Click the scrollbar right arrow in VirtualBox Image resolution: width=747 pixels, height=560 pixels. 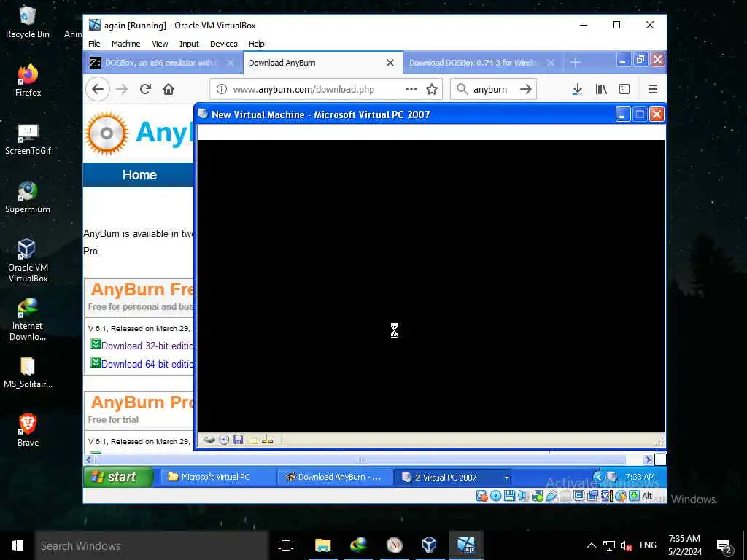[x=647, y=459]
